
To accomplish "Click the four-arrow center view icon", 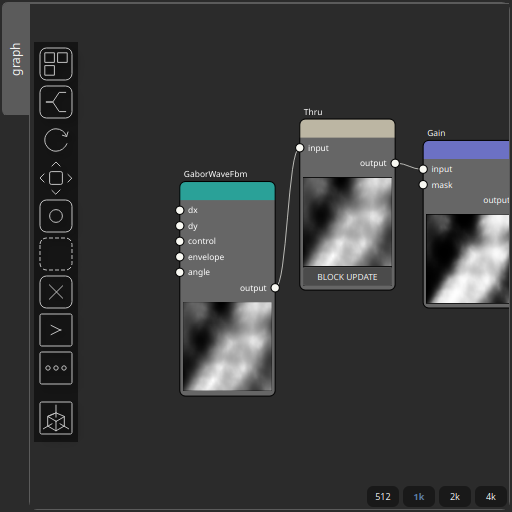I will (56, 178).
